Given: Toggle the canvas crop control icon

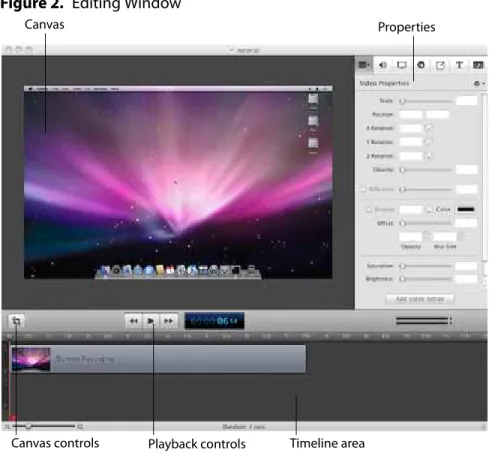Looking at the screenshot, I should [16, 321].
